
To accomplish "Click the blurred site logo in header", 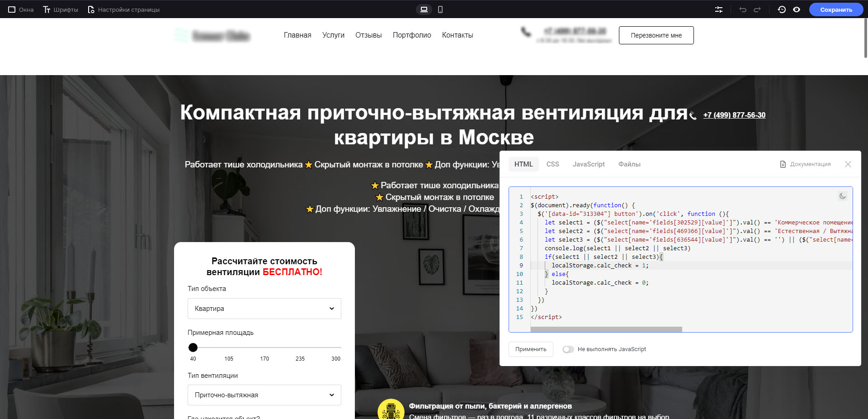I will click(x=212, y=35).
